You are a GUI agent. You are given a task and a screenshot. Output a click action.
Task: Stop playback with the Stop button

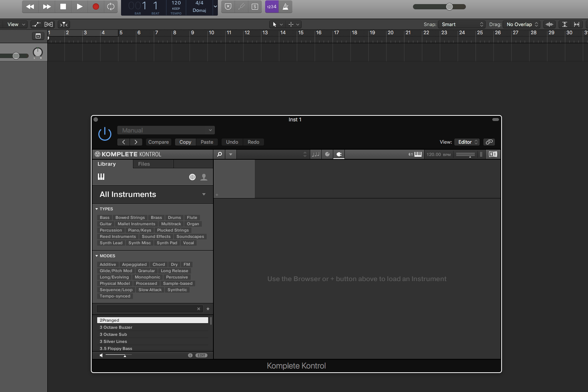[63, 7]
